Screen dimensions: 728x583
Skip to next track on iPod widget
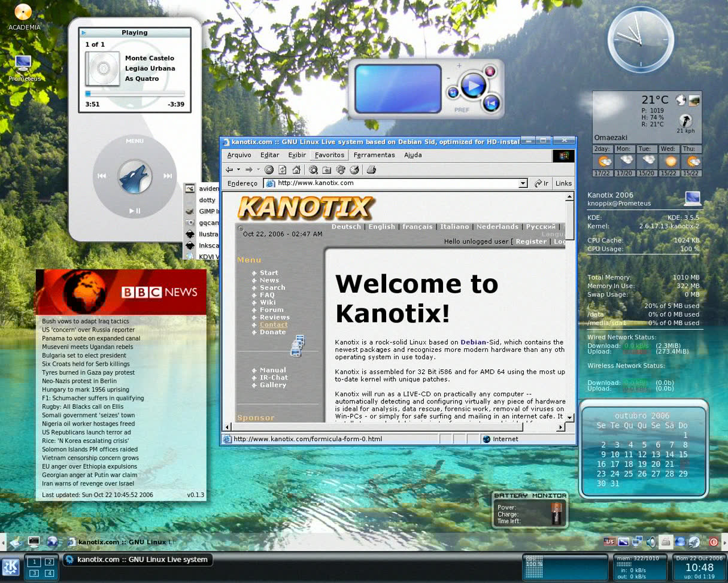pos(168,176)
